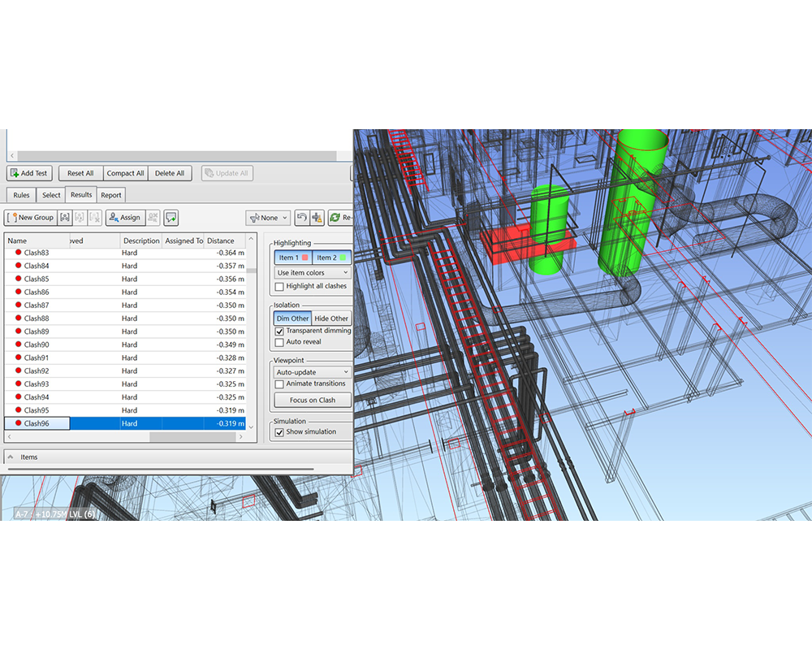Toggle Item 2 highlighting button

click(331, 258)
